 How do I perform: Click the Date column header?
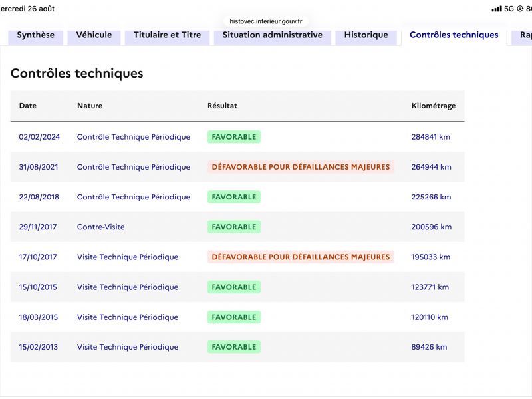point(28,106)
